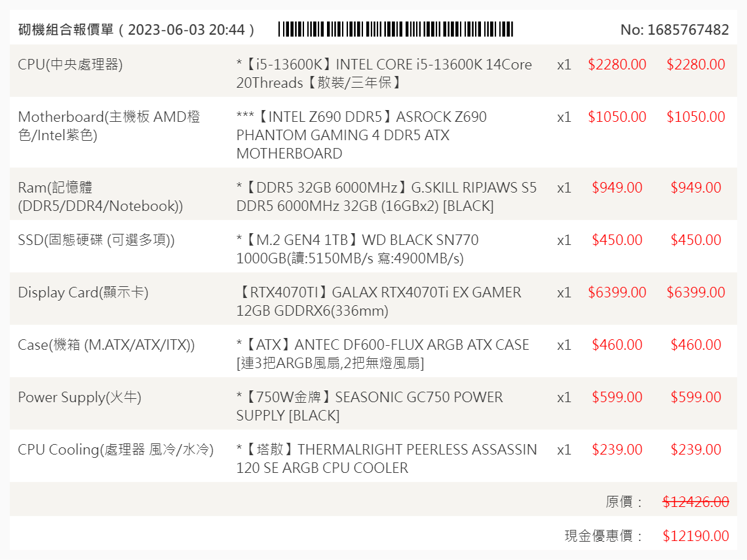
Task: Click the Power Supply(火牛) category label
Action: pos(79,397)
